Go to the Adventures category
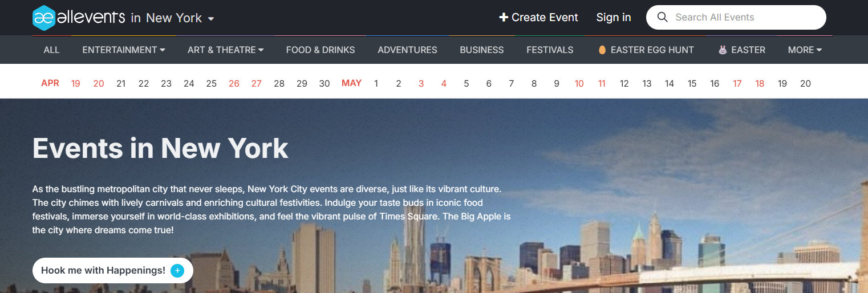Image resolution: width=868 pixels, height=293 pixels. [x=407, y=50]
